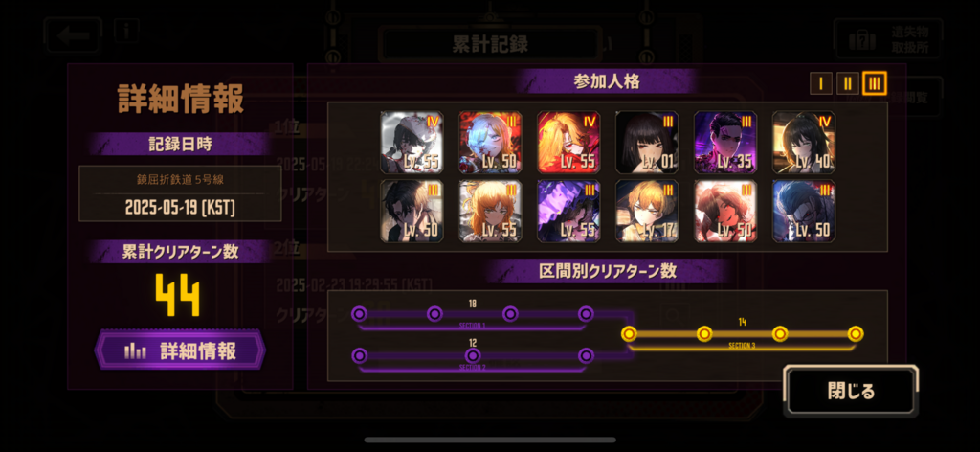Tap the back arrow icon
The width and height of the screenshot is (980, 452).
pyautogui.click(x=73, y=34)
